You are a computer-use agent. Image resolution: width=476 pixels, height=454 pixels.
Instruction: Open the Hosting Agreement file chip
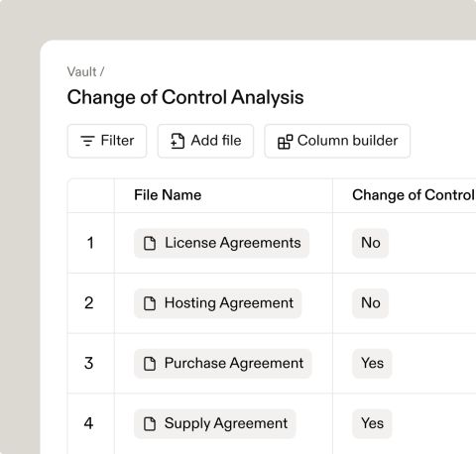(218, 303)
